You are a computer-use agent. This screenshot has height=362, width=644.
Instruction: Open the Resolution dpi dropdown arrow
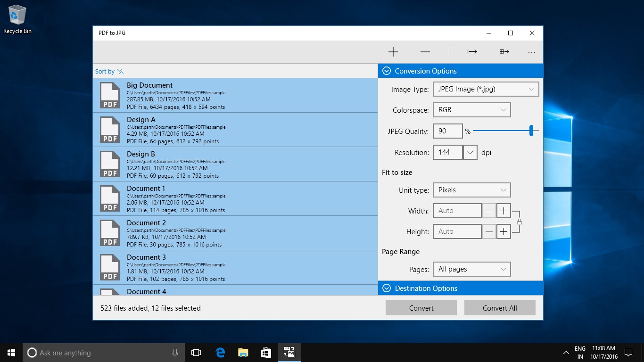click(471, 152)
